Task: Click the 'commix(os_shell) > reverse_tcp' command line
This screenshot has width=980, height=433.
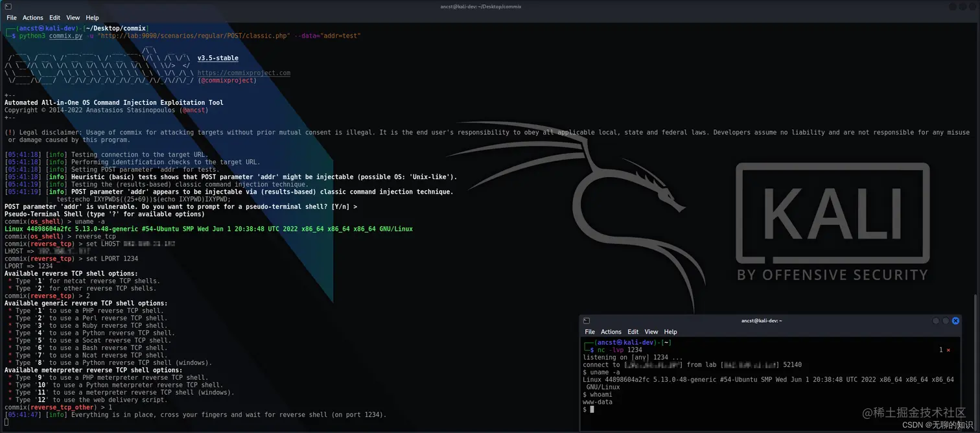Action: pyautogui.click(x=60, y=237)
